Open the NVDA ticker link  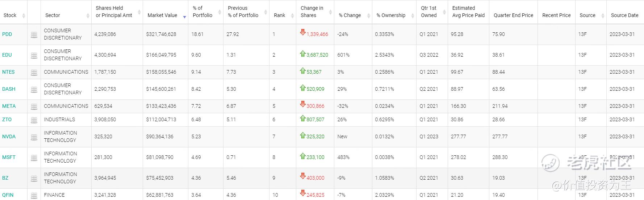click(x=9, y=136)
